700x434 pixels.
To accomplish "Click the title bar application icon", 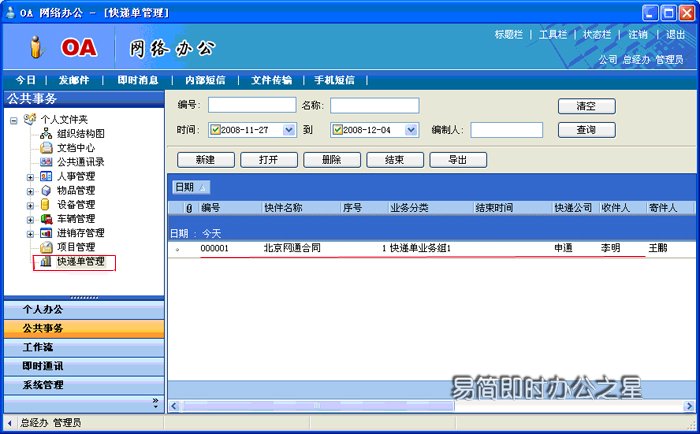I will [x=10, y=12].
